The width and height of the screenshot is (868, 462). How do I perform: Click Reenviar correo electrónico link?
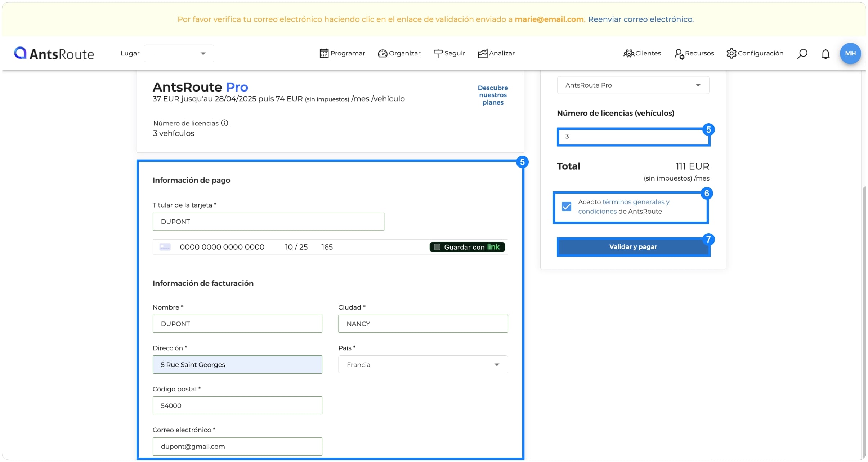tap(641, 19)
